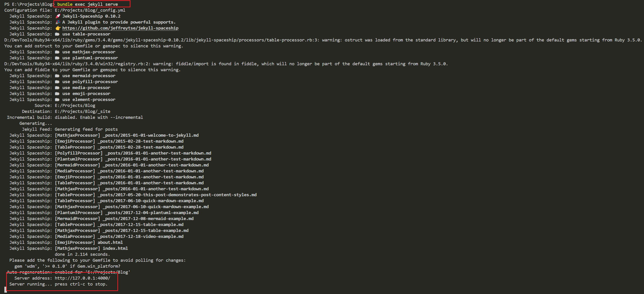Click folder icon beside emoji-processor
This screenshot has height=294, width=644.
tap(57, 94)
